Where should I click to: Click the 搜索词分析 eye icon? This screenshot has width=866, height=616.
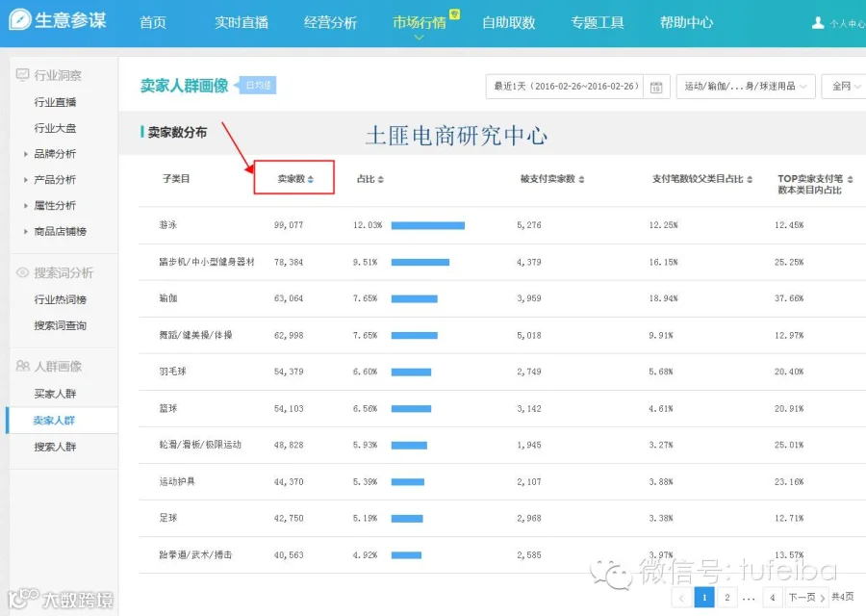point(23,272)
